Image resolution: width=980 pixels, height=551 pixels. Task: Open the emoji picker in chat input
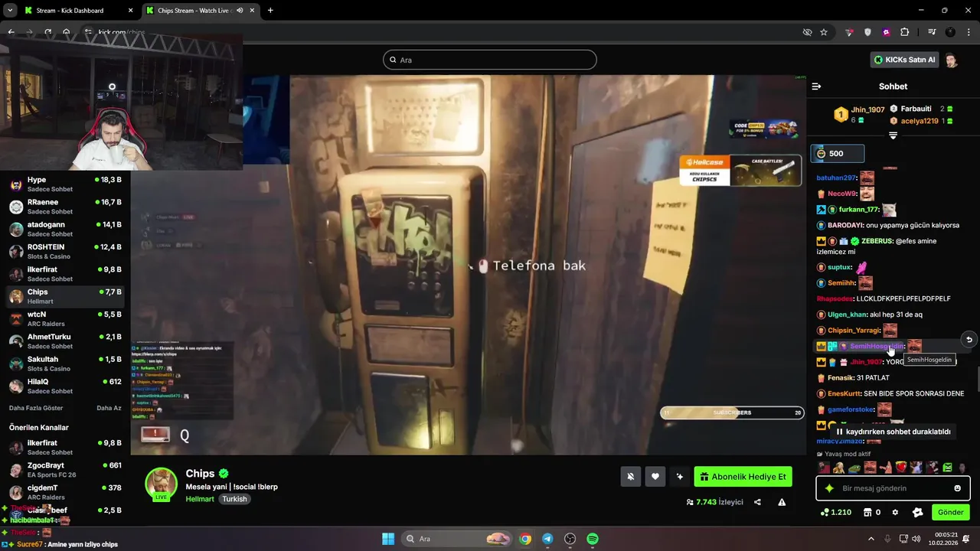pyautogui.click(x=957, y=488)
